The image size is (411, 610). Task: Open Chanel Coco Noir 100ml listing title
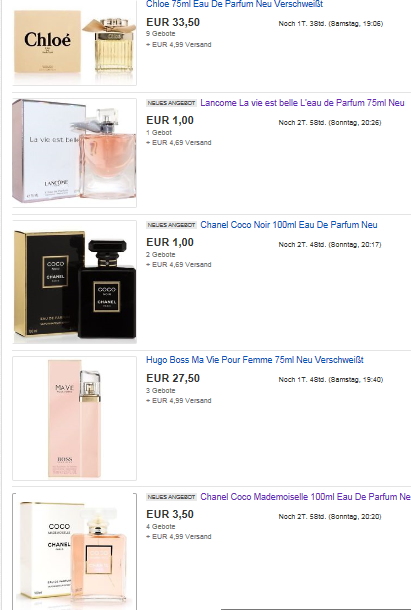click(x=289, y=224)
